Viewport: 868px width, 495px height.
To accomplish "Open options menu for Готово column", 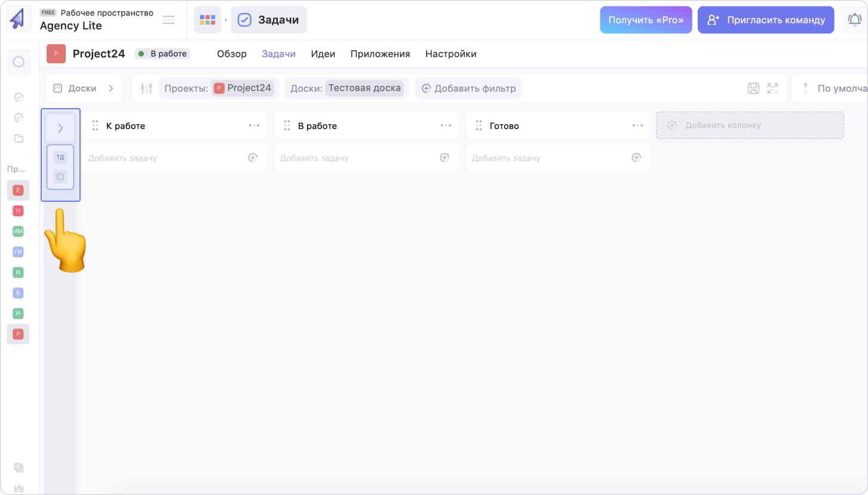I will click(x=638, y=125).
